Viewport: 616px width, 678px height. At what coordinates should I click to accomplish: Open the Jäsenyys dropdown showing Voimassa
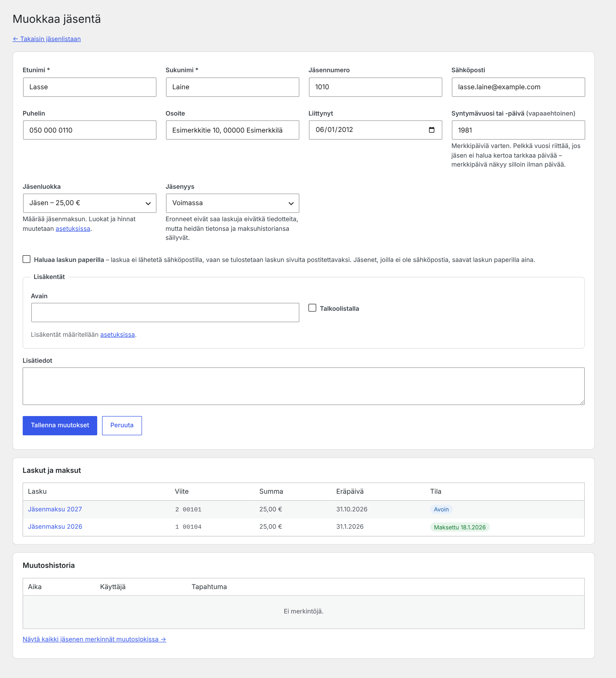click(x=233, y=203)
